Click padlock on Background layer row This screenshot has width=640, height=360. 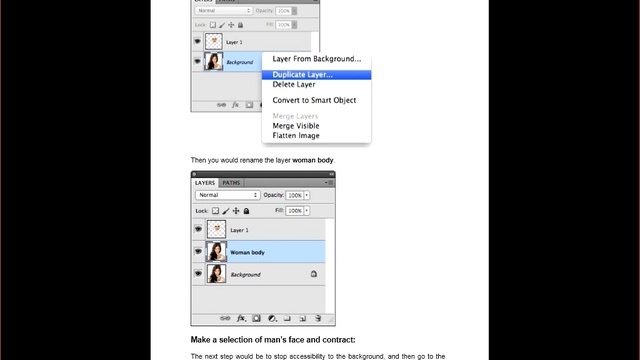(313, 274)
